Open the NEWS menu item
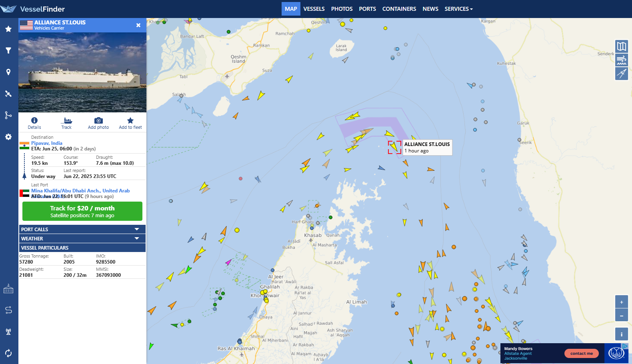The height and width of the screenshot is (364, 632). [430, 9]
